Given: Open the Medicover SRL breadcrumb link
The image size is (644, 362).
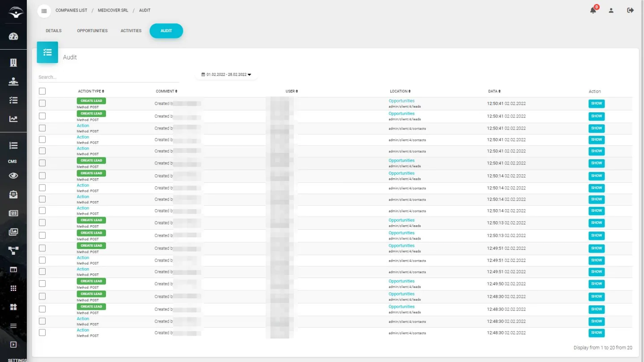Looking at the screenshot, I should click(x=113, y=10).
